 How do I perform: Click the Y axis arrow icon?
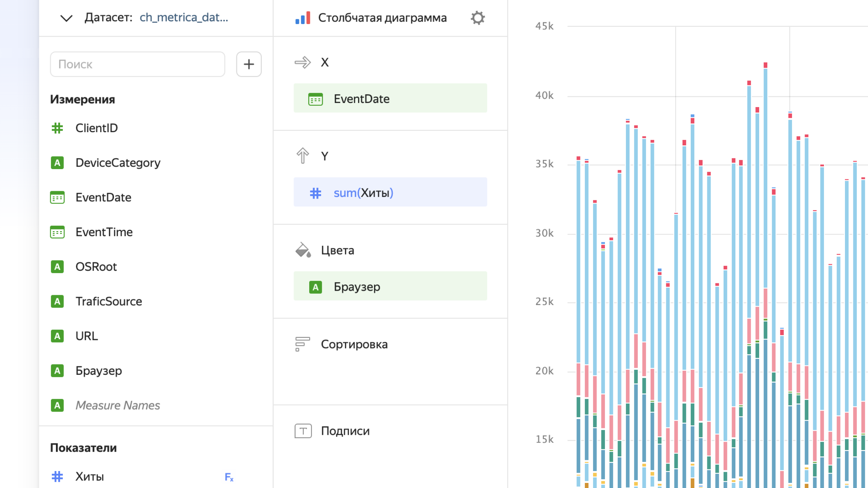[302, 156]
